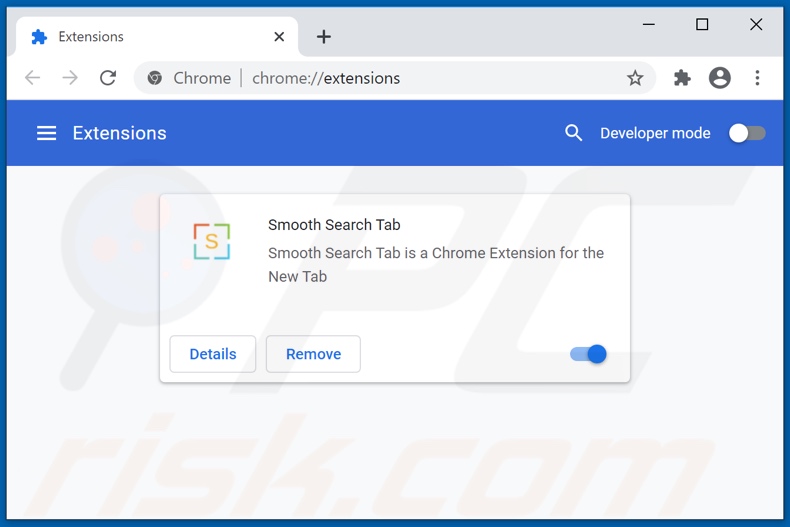Maximize the Chrome window
This screenshot has height=527, width=790.
[x=702, y=25]
